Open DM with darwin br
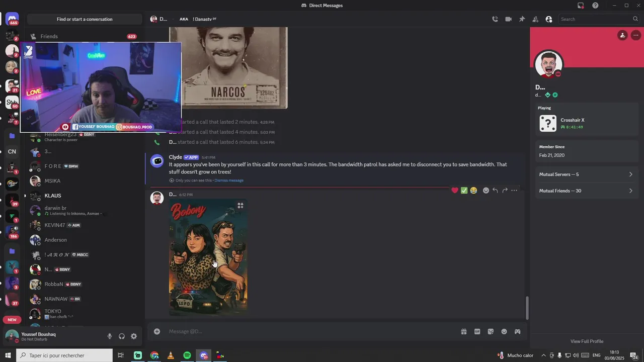 point(84,211)
